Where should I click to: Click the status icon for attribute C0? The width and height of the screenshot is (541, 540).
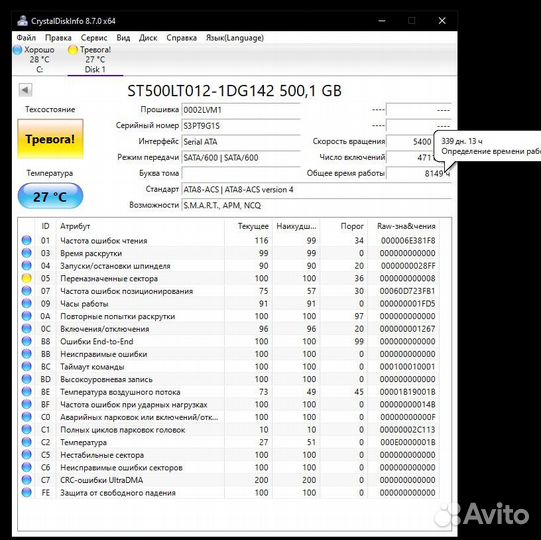[27, 416]
